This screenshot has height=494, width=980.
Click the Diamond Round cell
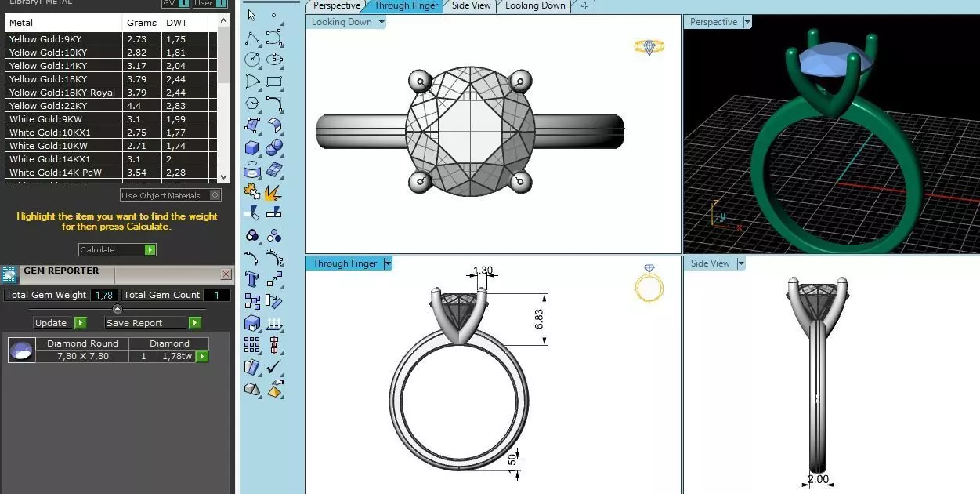[83, 343]
